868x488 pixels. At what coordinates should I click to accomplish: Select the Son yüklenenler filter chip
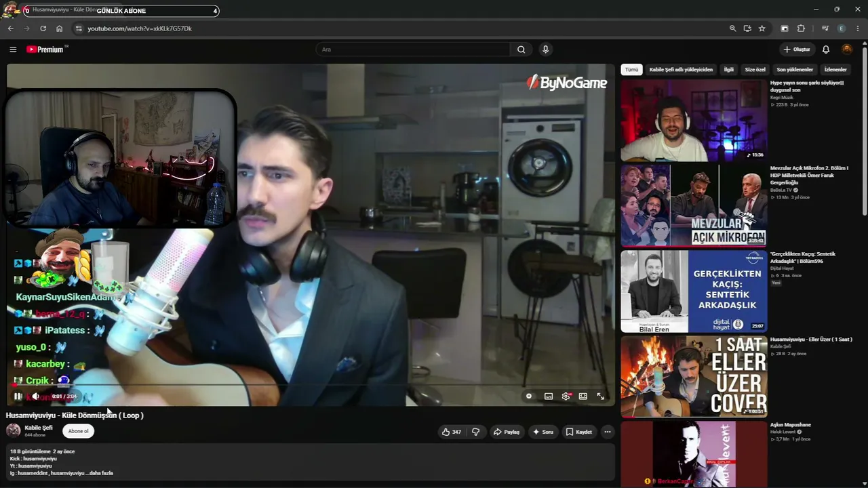(x=795, y=70)
